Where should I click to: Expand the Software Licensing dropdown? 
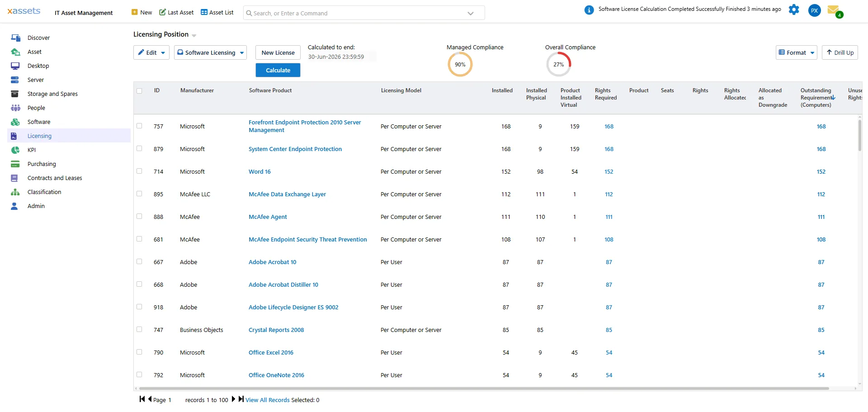[210, 52]
